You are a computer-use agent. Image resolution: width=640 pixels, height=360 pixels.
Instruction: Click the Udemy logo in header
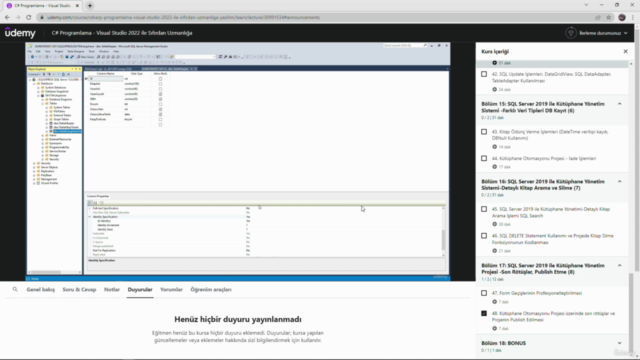20,33
